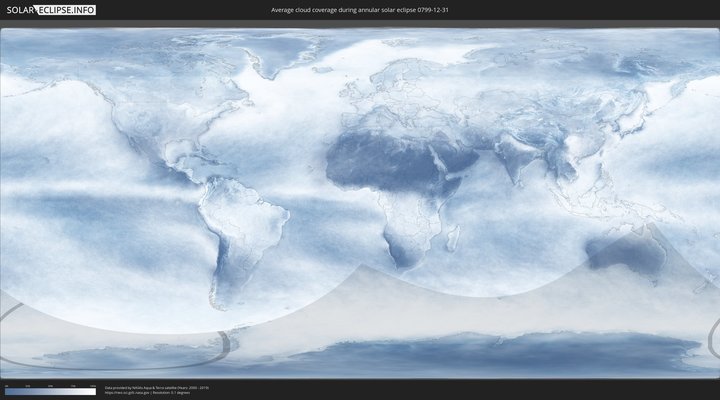The height and width of the screenshot is (400, 720).
Task: Click the NASA Aqua & Terra data credit text
Action: (x=156, y=387)
